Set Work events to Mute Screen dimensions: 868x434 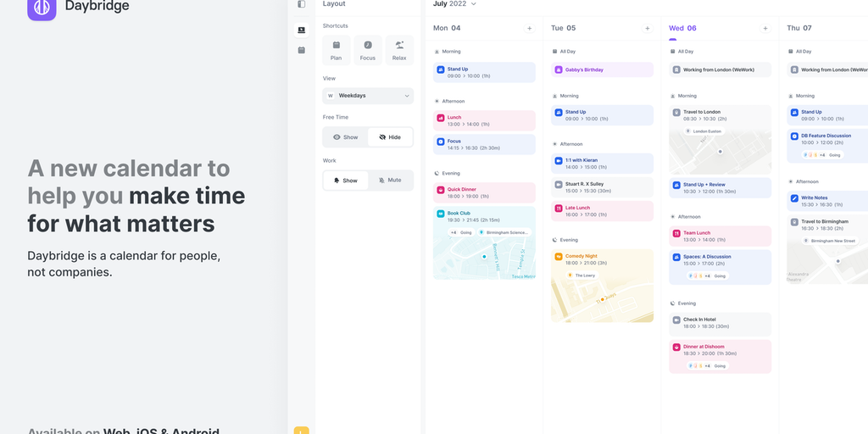coord(390,181)
